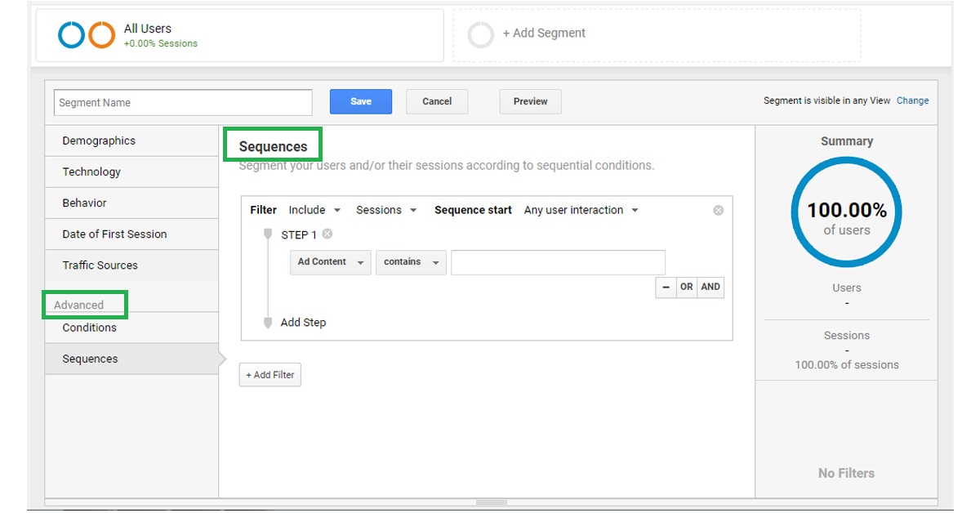The width and height of the screenshot is (980, 513).
Task: Click the Change link for segment visibility
Action: coord(912,100)
